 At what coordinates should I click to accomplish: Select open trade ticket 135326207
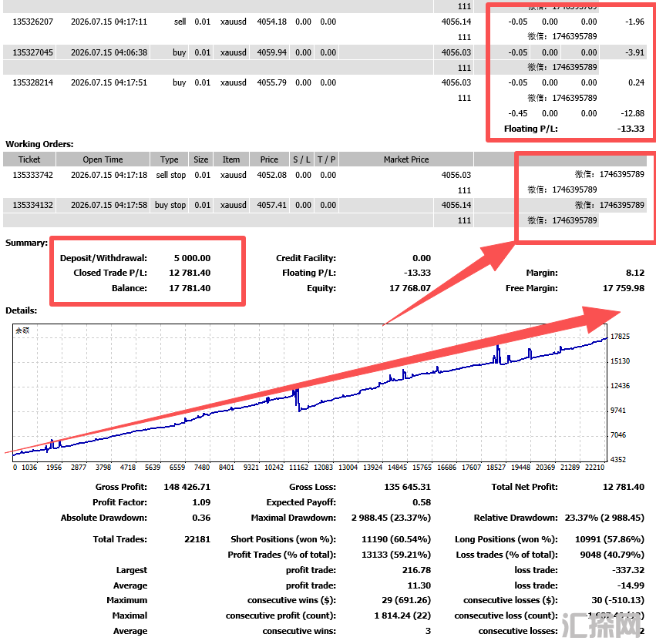coord(32,22)
